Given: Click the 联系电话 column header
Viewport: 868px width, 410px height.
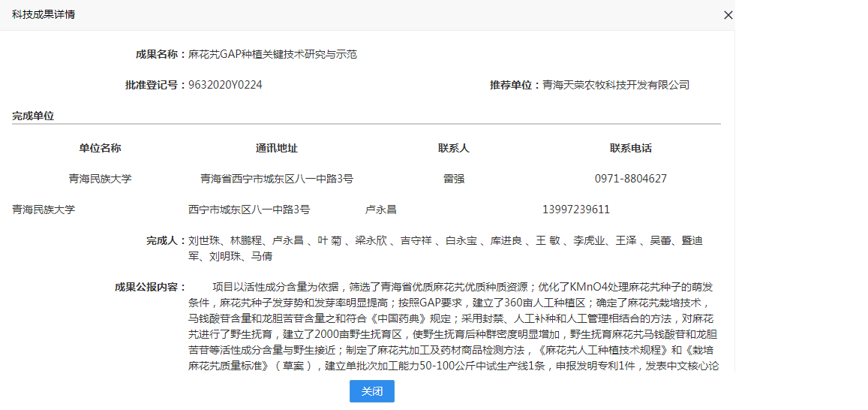Looking at the screenshot, I should (x=630, y=148).
